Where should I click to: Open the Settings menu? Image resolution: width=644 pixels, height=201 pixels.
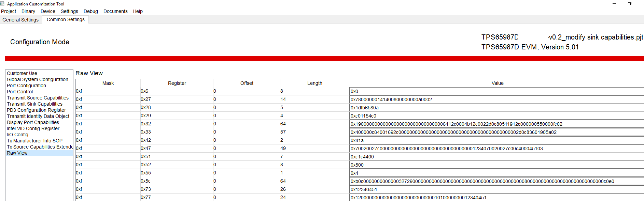(x=69, y=11)
